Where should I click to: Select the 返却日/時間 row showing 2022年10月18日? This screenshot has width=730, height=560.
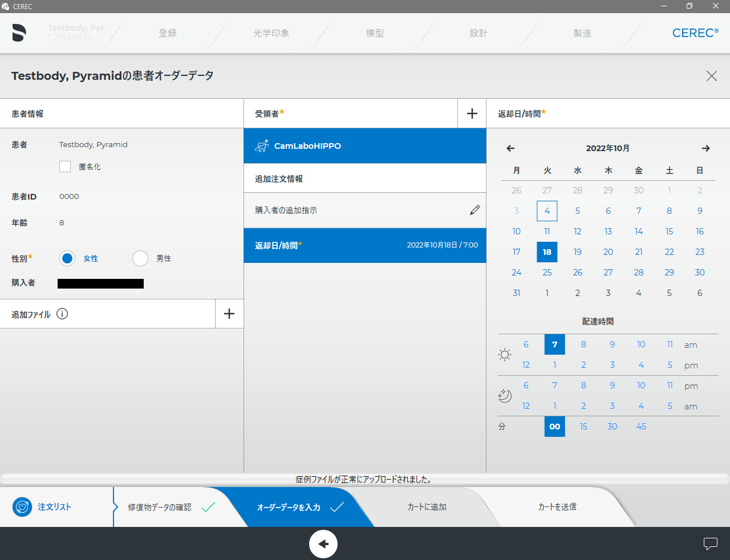pos(365,245)
